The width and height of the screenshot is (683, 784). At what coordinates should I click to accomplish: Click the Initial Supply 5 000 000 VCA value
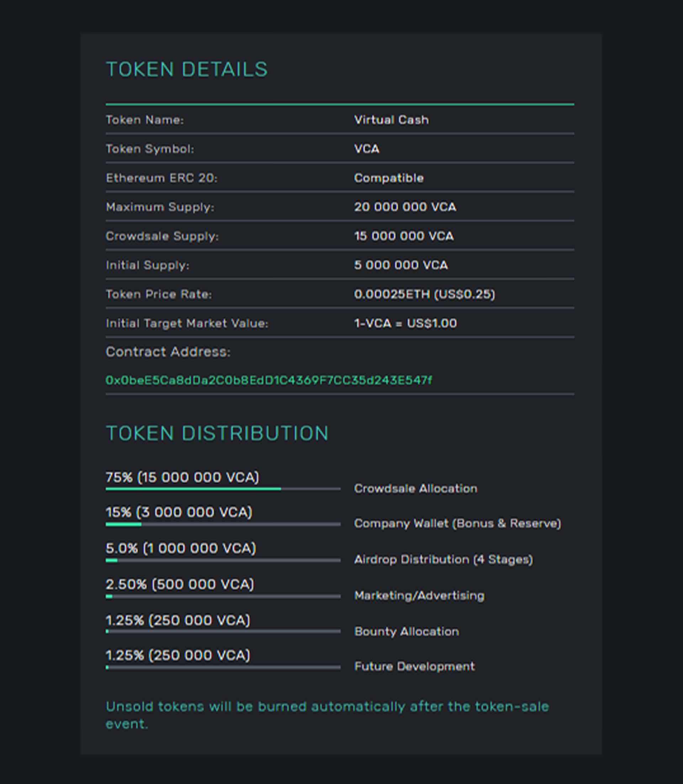(401, 265)
